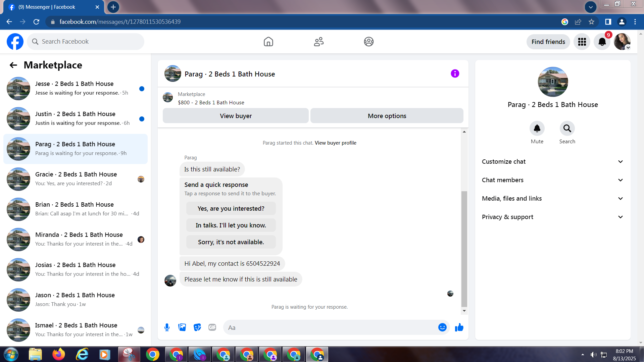Open Ismael conversation in the list

point(76,330)
